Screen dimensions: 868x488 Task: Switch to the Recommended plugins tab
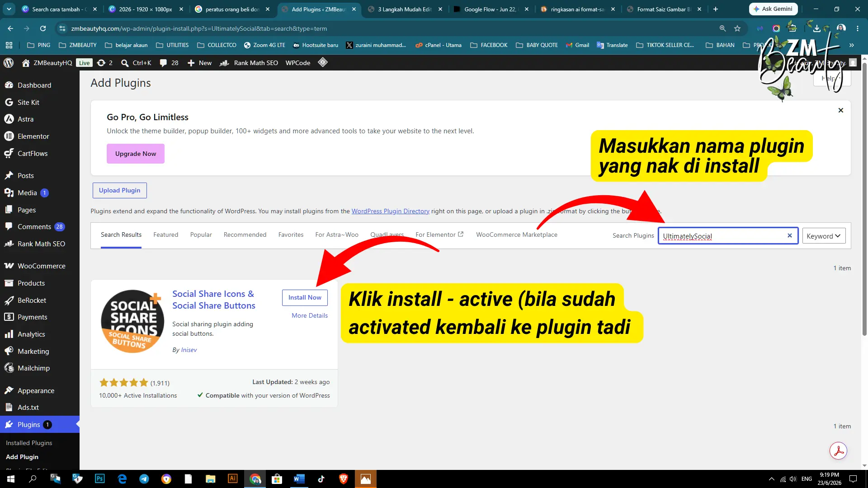click(245, 235)
